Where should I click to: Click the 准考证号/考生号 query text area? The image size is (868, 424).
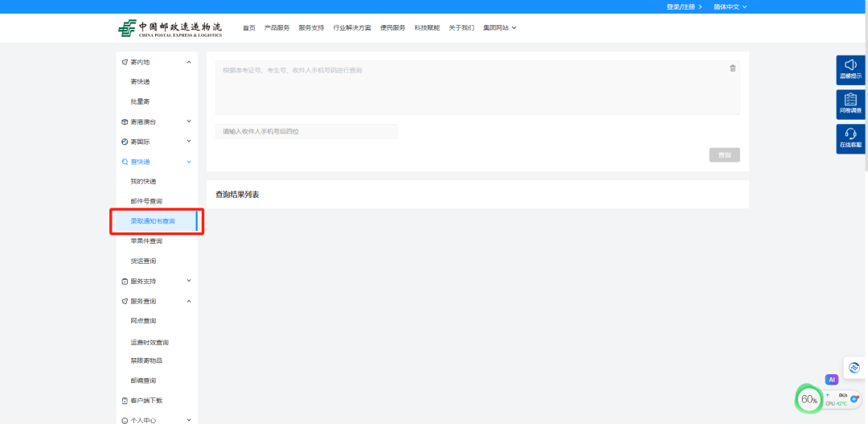[x=477, y=88]
